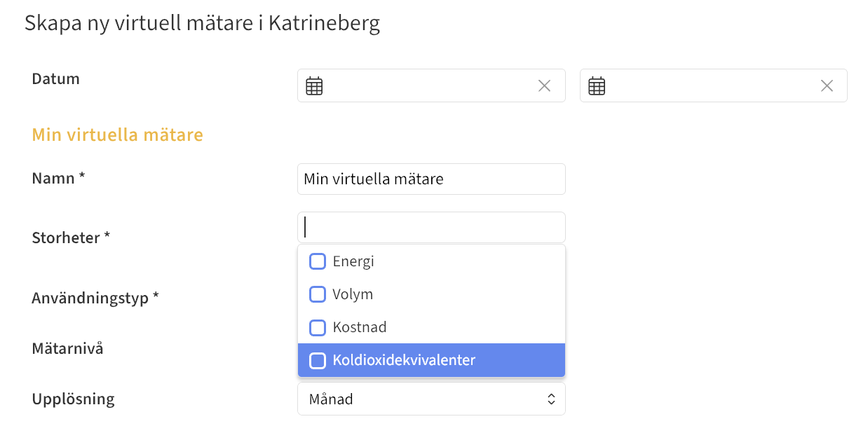The image size is (868, 426).
Task: Open the end date calendar icon
Action: (597, 86)
